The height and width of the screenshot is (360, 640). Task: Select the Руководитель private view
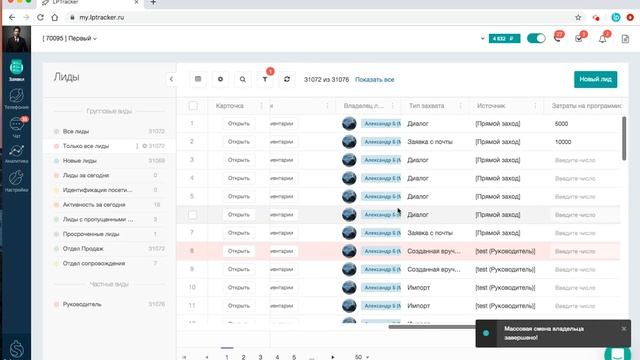point(109,304)
